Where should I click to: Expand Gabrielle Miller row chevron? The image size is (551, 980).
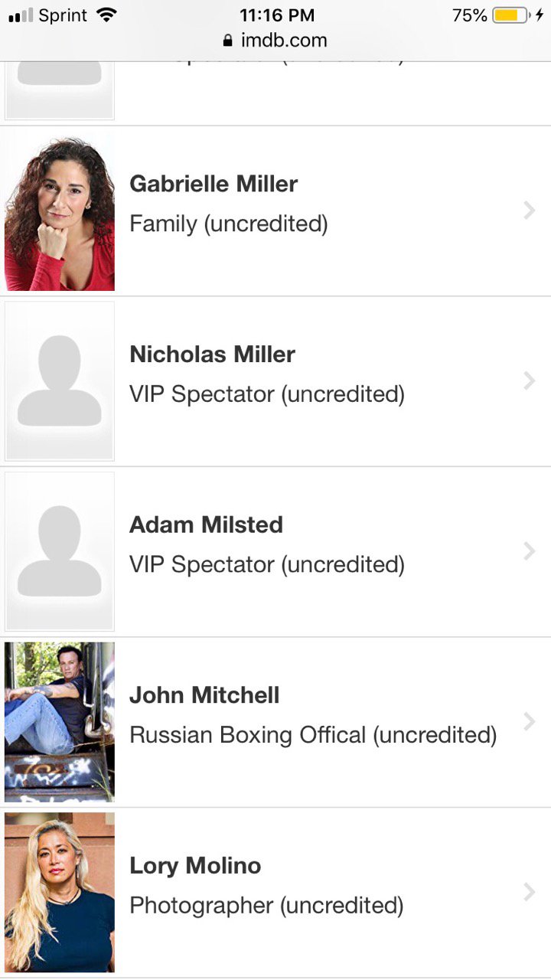(529, 211)
